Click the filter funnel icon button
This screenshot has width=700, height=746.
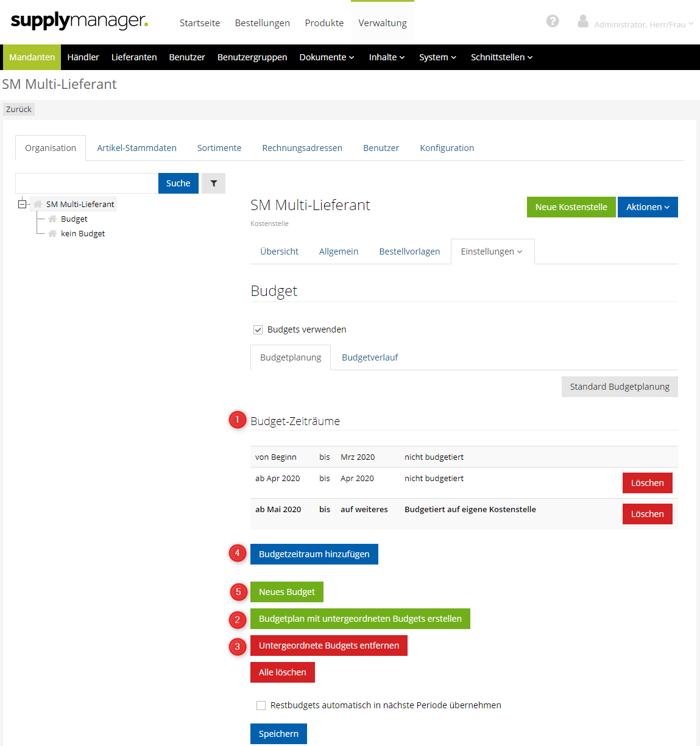(214, 183)
